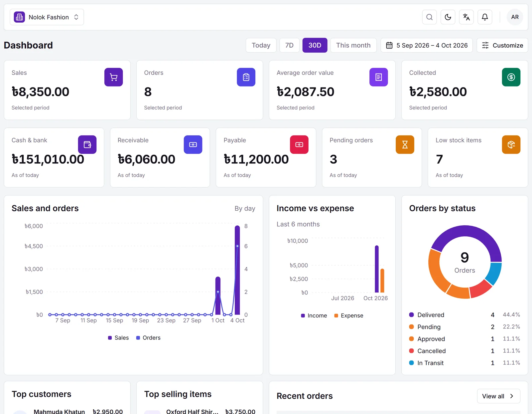Select the 30D period tab
532x414 pixels.
[315, 45]
